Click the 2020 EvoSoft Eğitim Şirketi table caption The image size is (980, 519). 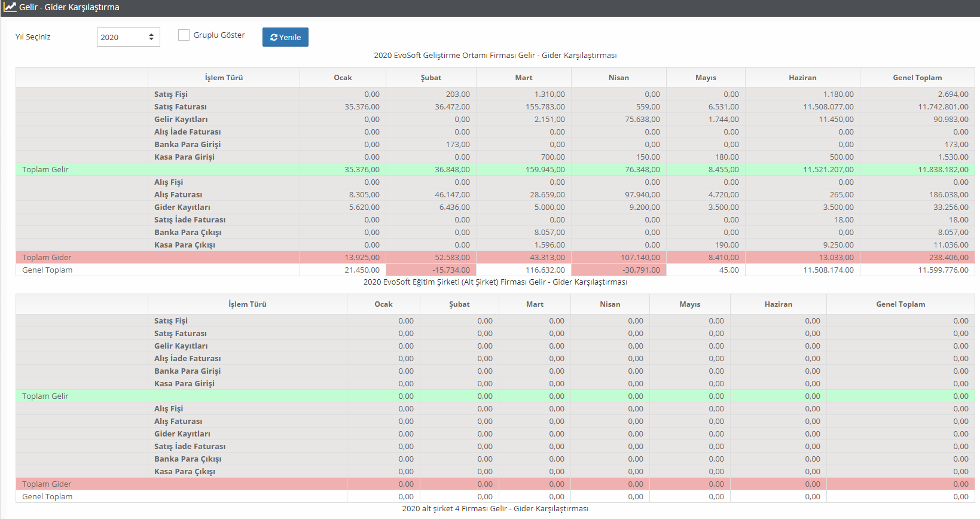tap(495, 282)
